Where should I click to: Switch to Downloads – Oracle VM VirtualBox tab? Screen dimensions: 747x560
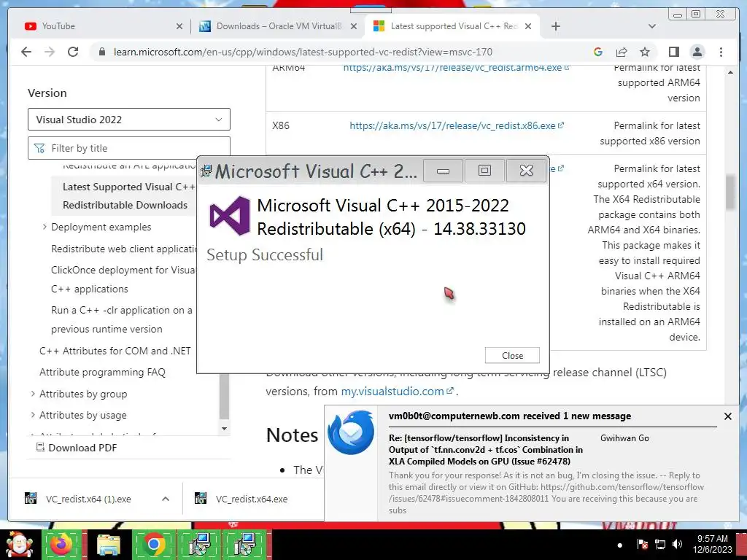click(x=279, y=26)
